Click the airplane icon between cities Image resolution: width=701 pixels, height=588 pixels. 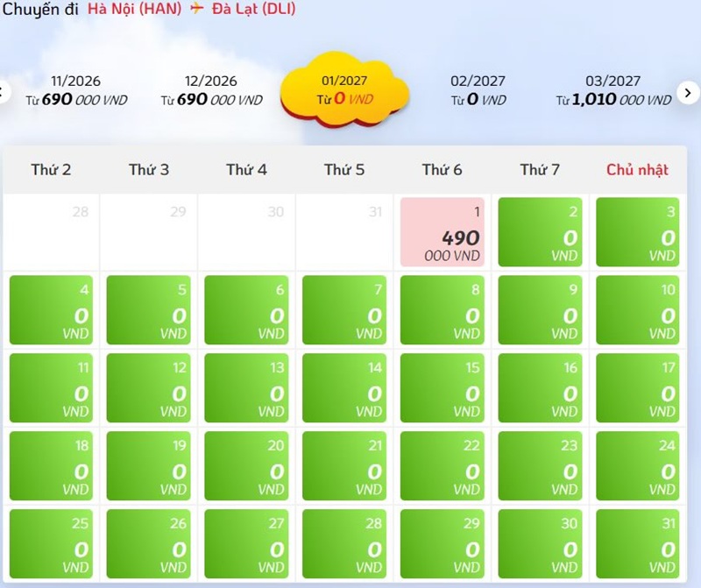[x=196, y=8]
